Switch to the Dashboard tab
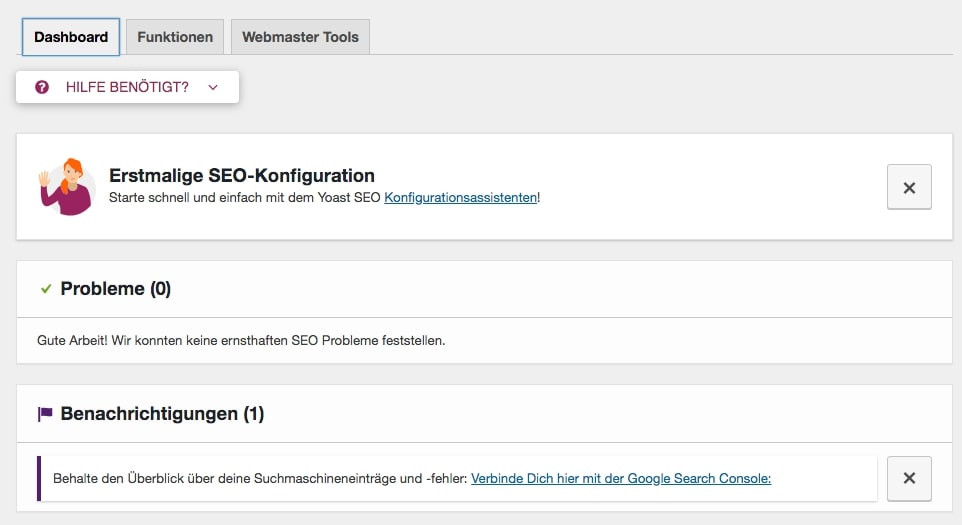This screenshot has width=962, height=525. 71,37
